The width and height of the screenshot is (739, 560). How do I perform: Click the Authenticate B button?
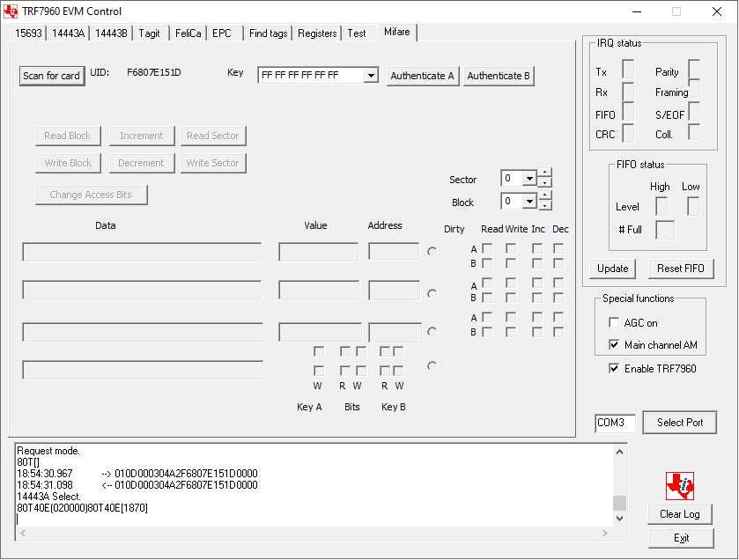499,76
